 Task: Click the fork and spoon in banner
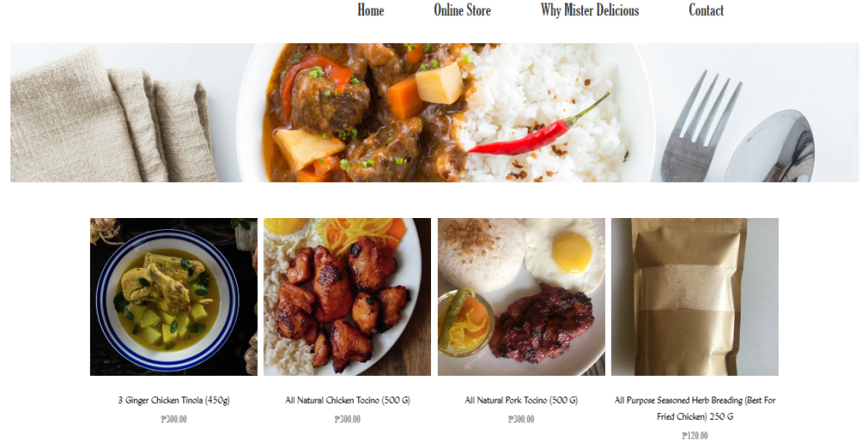point(736,131)
